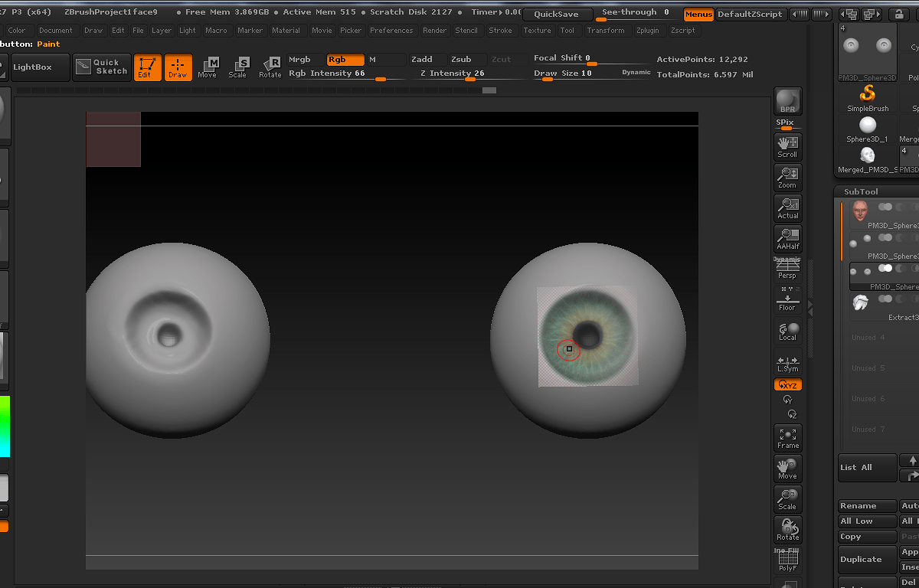919x588 pixels.
Task: Select the Move view tool in right shelf
Action: tap(787, 468)
